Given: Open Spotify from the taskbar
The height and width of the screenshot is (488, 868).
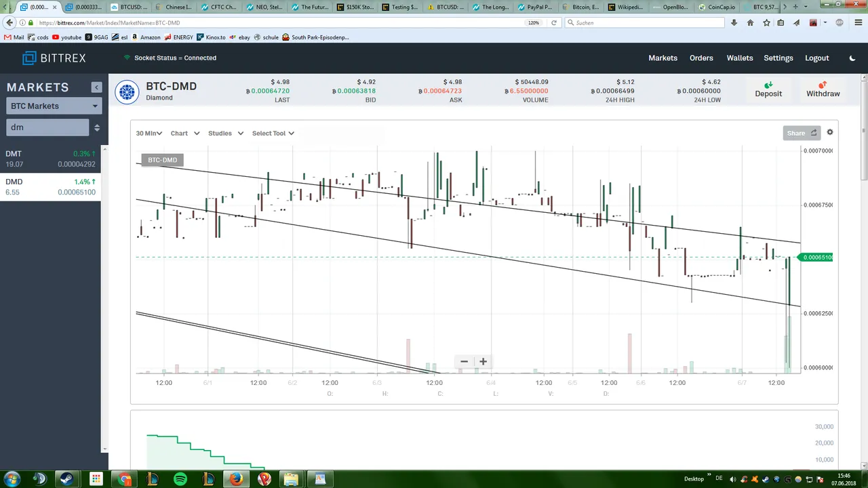Looking at the screenshot, I should tap(180, 479).
